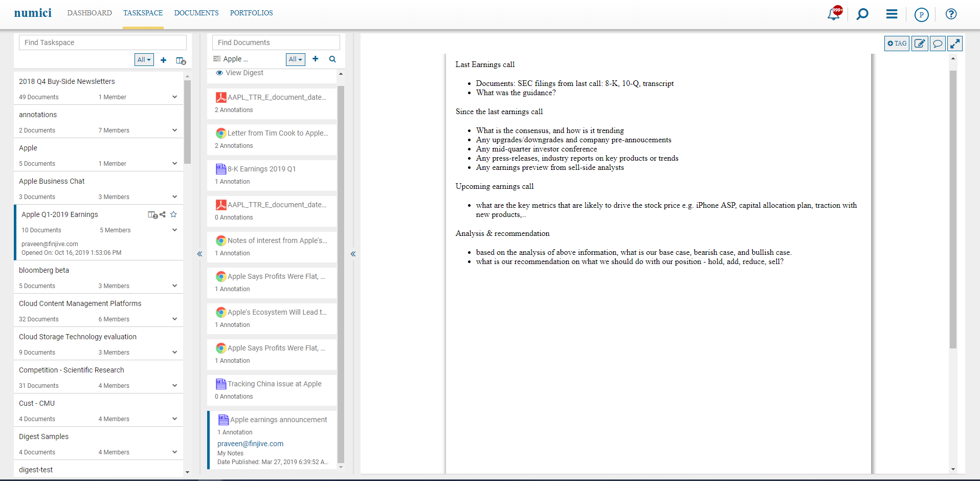Share Apple Q1-2019 Earnings taskspace icon

click(x=163, y=214)
